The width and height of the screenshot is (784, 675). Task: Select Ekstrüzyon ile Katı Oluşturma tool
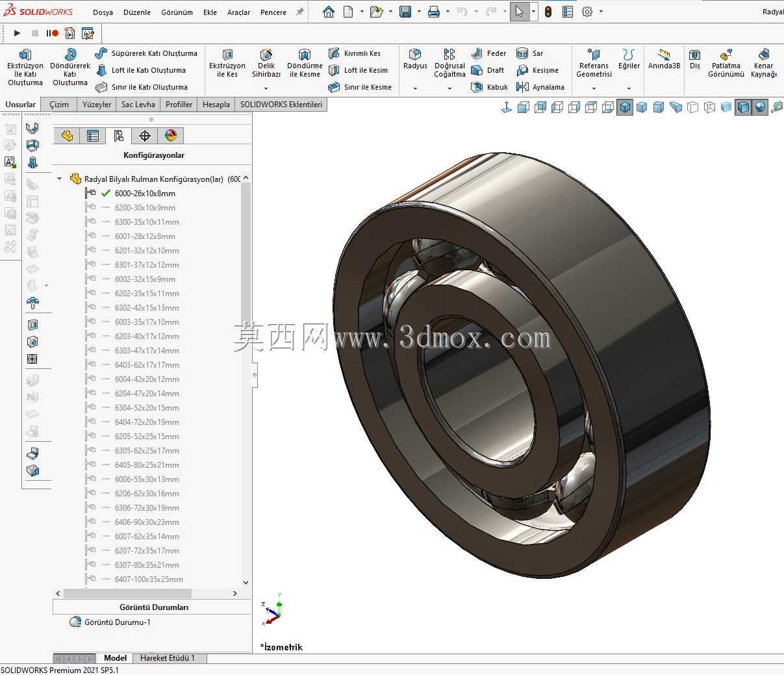pyautogui.click(x=25, y=68)
